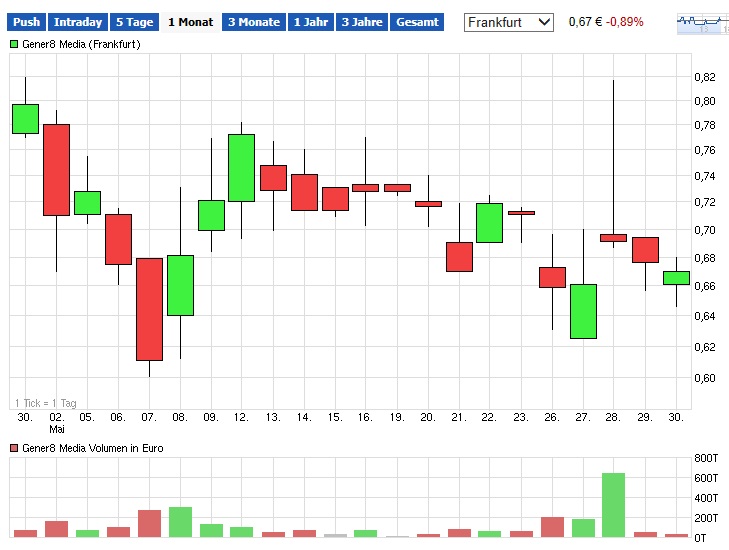729x550 pixels.
Task: Click the 1 Tick = 1 Tag note
Action: coord(46,403)
